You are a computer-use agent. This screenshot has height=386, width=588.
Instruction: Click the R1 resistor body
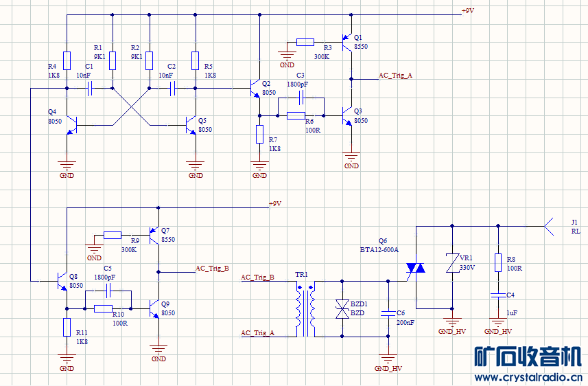point(112,61)
